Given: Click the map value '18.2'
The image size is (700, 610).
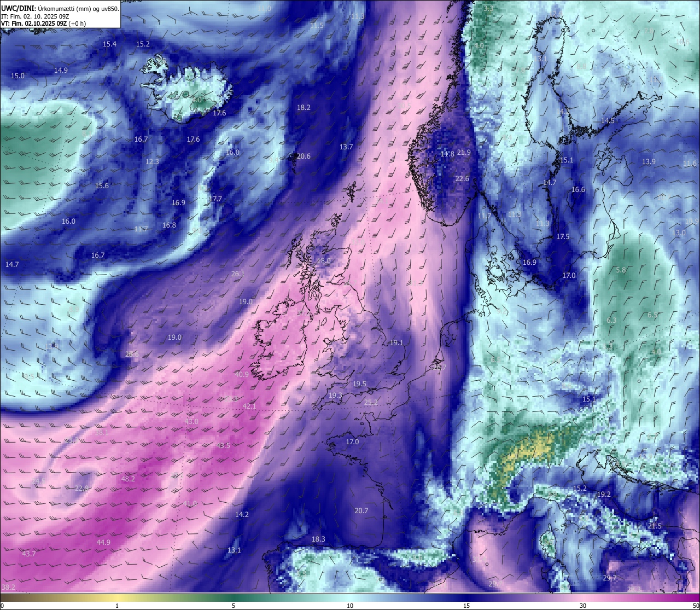Looking at the screenshot, I should click(304, 107).
